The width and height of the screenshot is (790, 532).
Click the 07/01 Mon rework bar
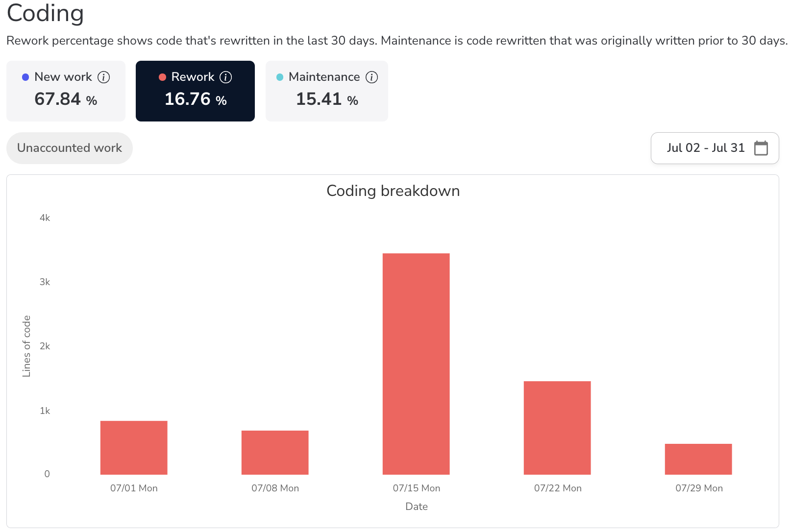coord(134,447)
